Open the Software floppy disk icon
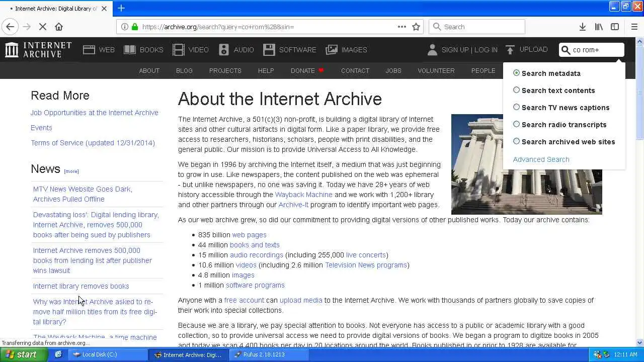Viewport: 644px width, 362px height. 269,50
